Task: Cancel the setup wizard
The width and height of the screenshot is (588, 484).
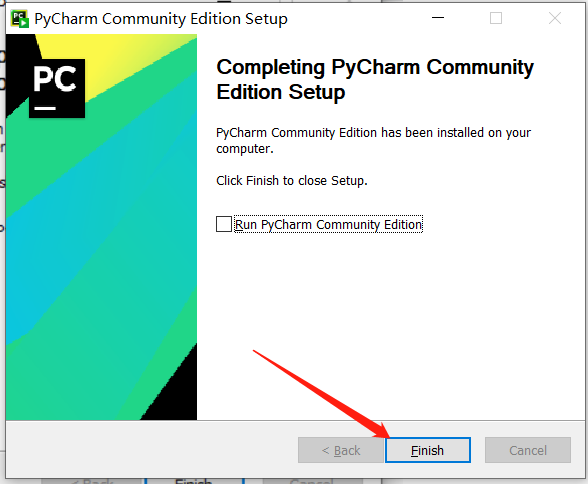Action: click(x=528, y=450)
